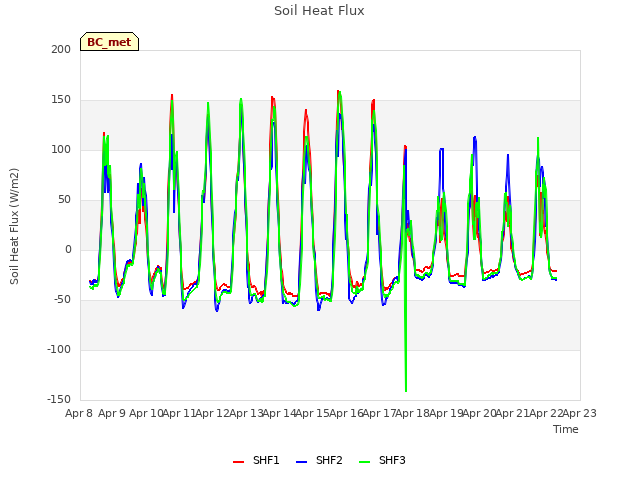Screen dimensions: 640x480
Task: Click the red SHF1 legend color marker
Action: pos(238,462)
